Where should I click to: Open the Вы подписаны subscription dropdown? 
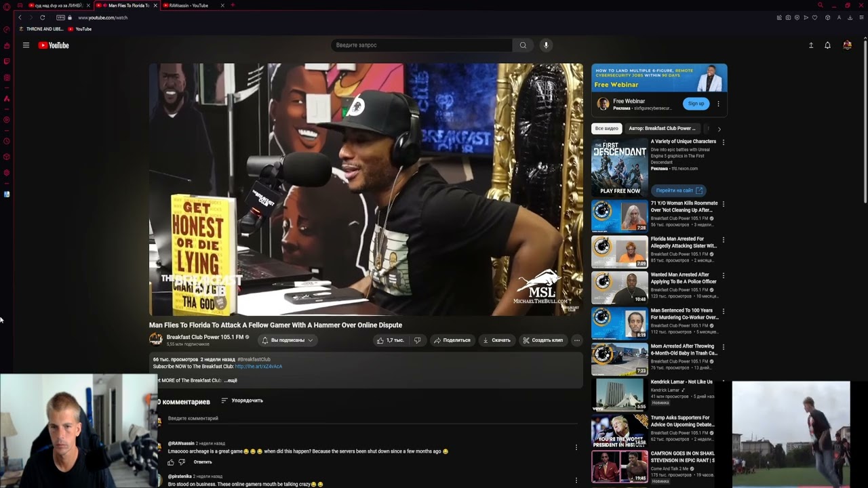[287, 340]
